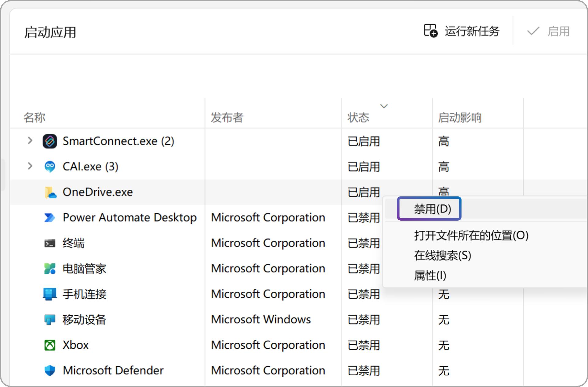Screen dimensions: 588x387
Task: Choose 禁用(D) from the context menu
Action: pos(433,209)
